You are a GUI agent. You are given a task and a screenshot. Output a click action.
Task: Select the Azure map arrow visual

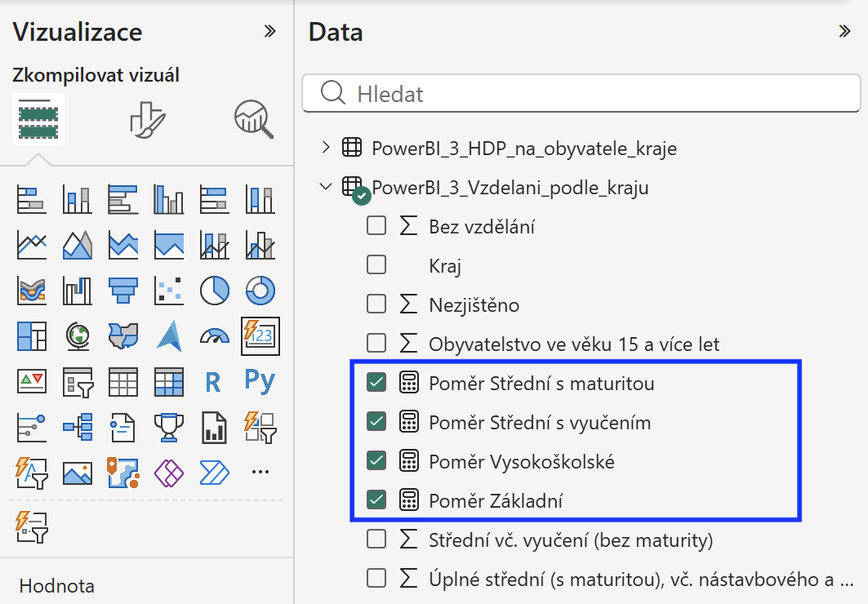click(169, 336)
